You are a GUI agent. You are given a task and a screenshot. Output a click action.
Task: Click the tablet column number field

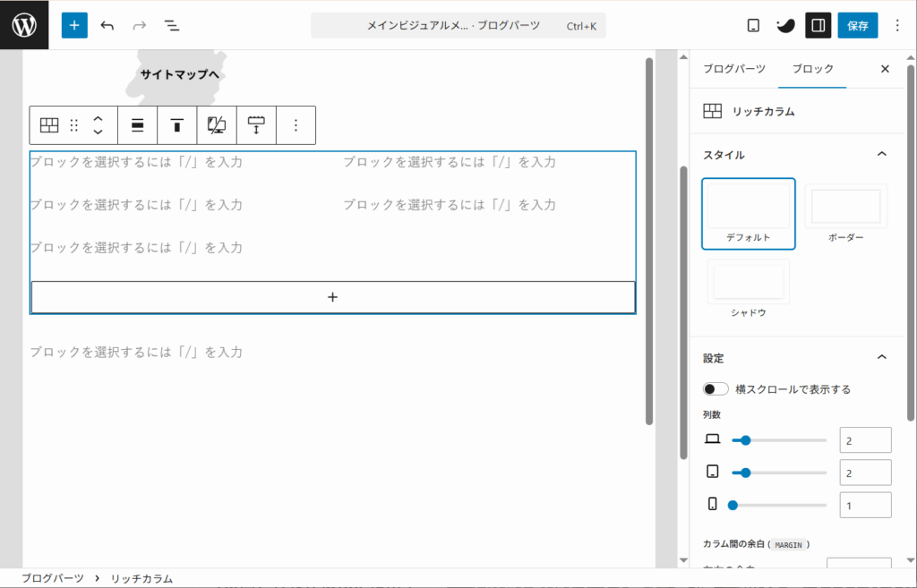click(866, 473)
